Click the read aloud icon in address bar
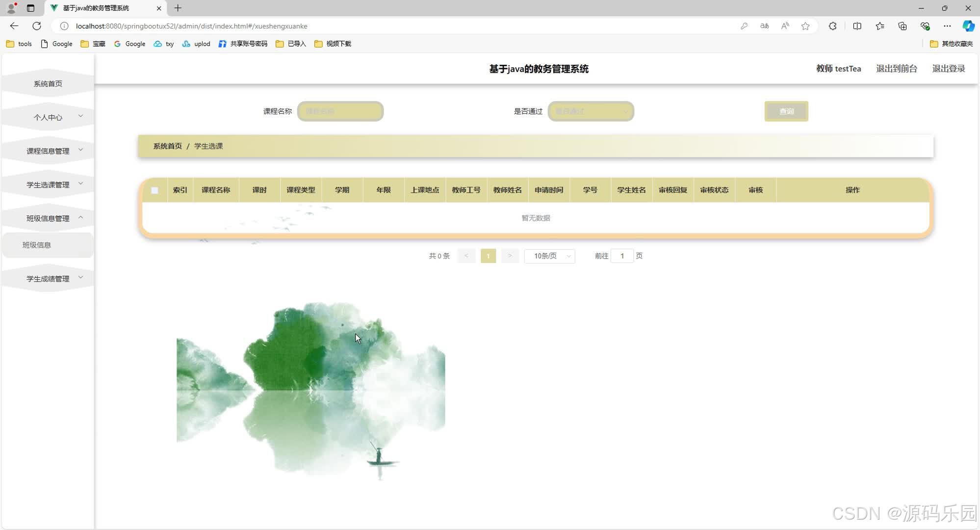The image size is (980, 530). coord(785,26)
